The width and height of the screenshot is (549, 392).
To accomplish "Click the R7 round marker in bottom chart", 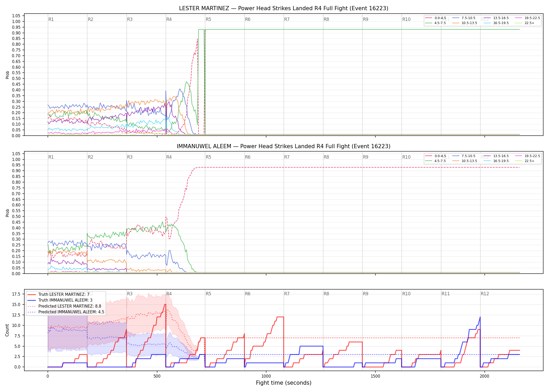I will tap(287, 294).
